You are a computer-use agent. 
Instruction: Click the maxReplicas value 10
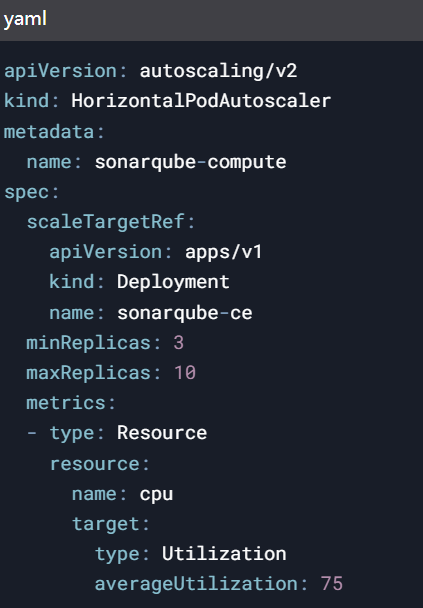[185, 373]
